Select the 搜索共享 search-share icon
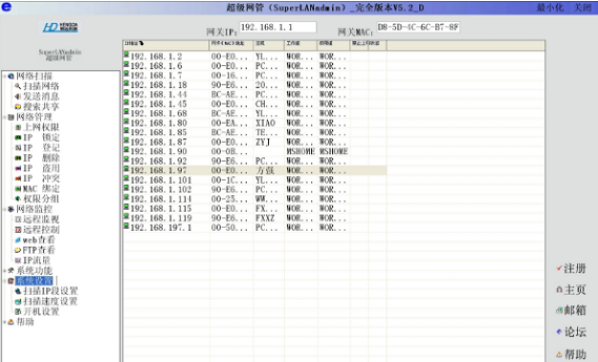This screenshot has width=598, height=362. (18, 107)
